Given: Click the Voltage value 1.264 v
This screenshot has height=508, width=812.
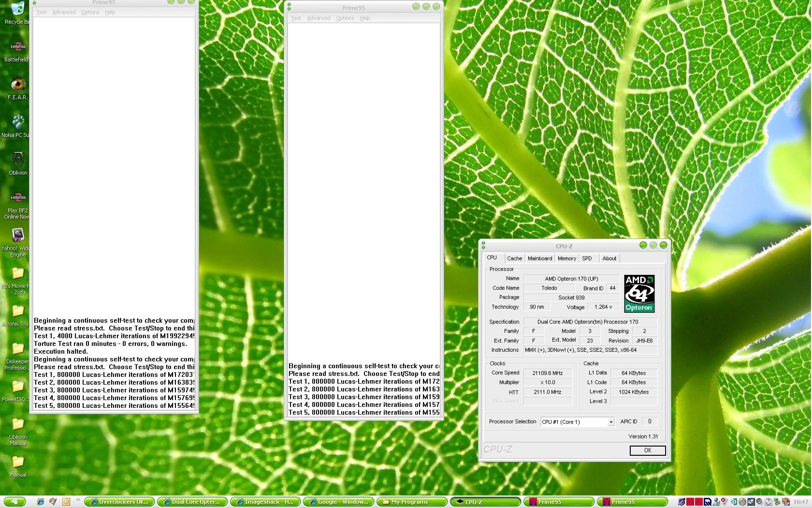Looking at the screenshot, I should point(604,307).
